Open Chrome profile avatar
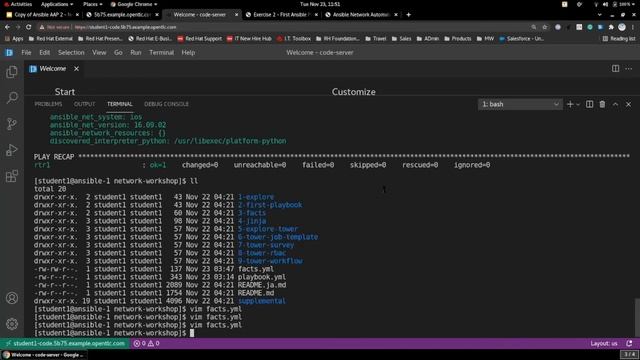This screenshot has width=640, height=360. (622, 27)
